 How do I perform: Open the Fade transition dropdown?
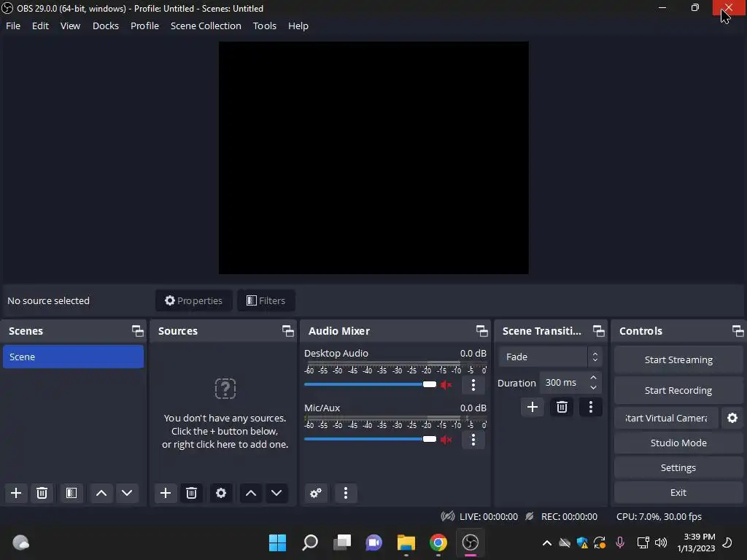point(551,357)
